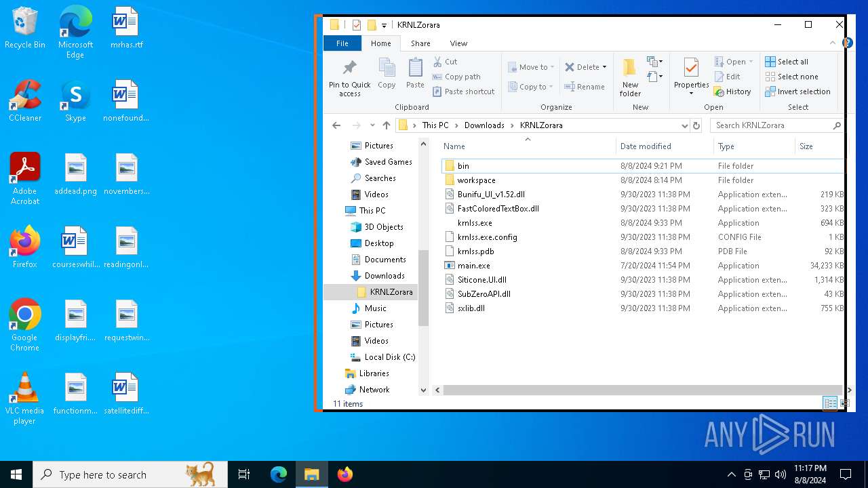
Task: Click Invert selection in the ribbon
Action: [x=797, y=91]
